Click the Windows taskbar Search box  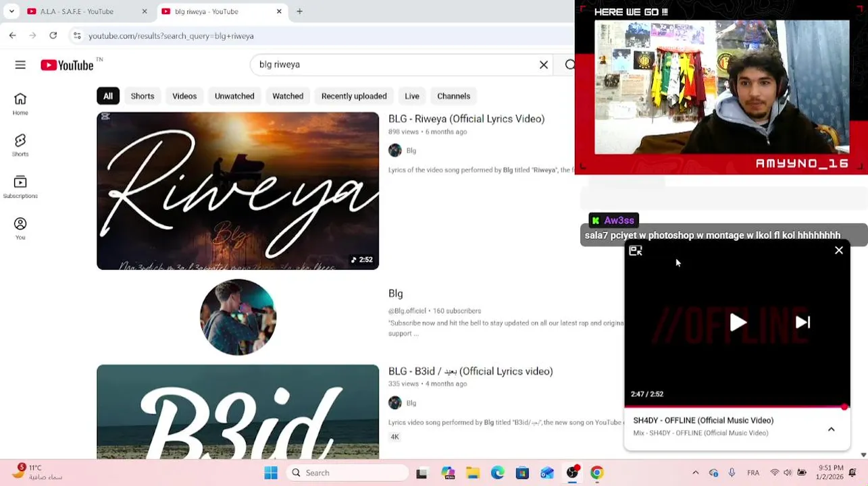(x=347, y=473)
